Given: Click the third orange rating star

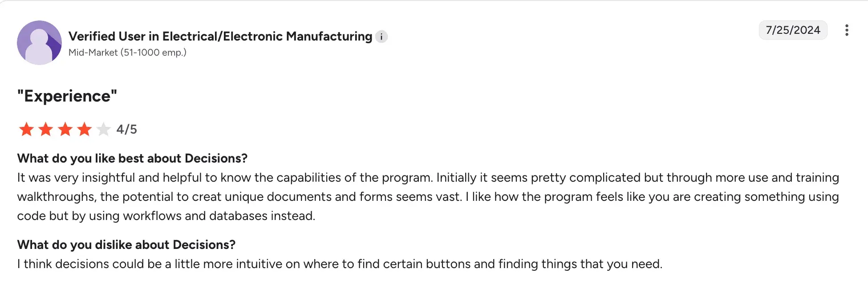Looking at the screenshot, I should (x=65, y=129).
